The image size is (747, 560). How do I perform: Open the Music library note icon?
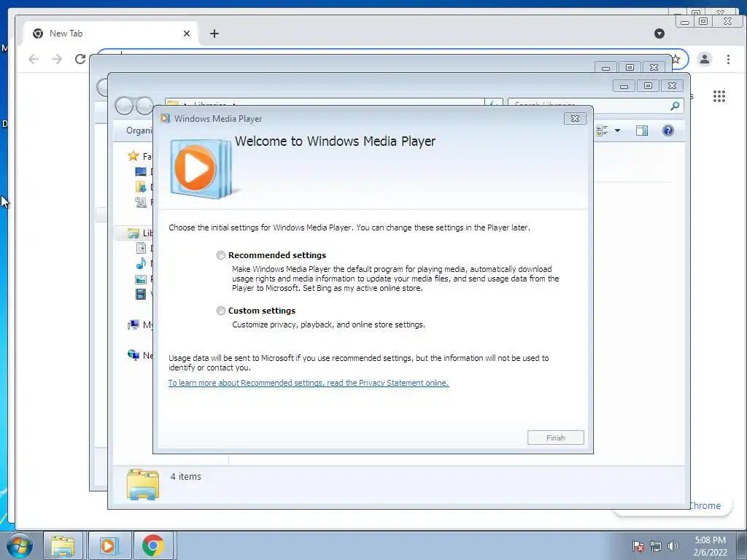(141, 263)
